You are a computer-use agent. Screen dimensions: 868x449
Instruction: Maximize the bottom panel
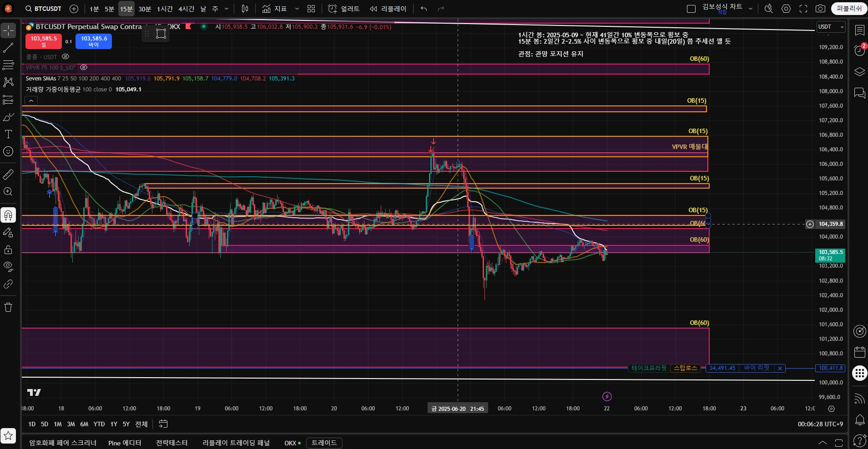839,443
